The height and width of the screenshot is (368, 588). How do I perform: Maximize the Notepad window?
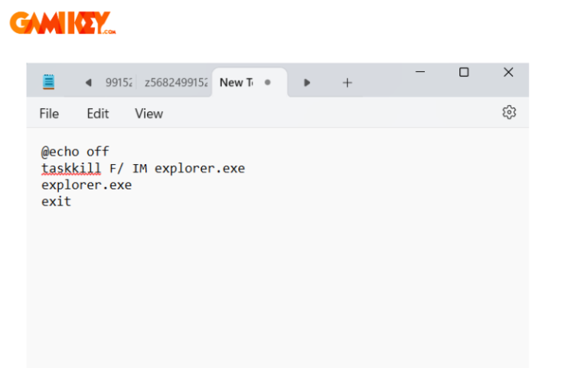(x=464, y=72)
